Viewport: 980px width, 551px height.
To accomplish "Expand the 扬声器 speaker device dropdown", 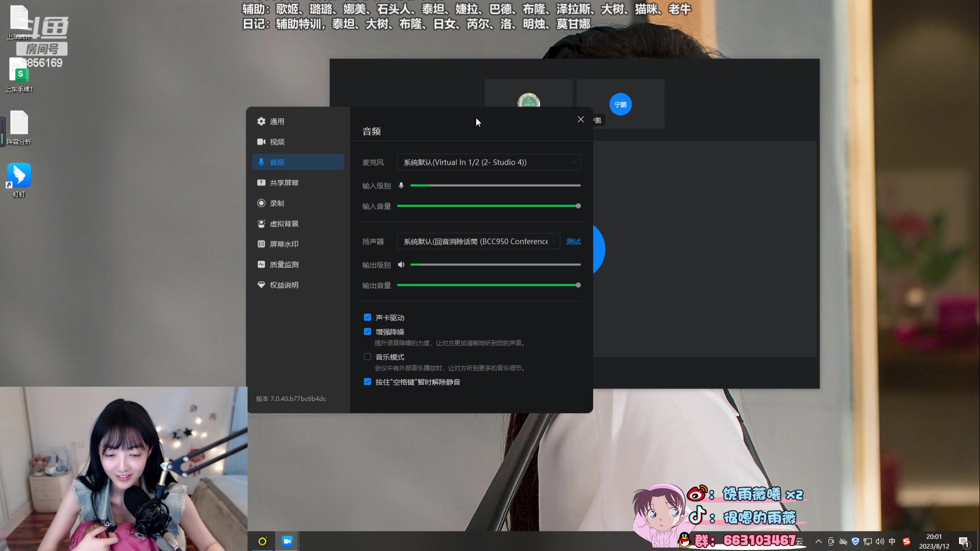I will (478, 241).
